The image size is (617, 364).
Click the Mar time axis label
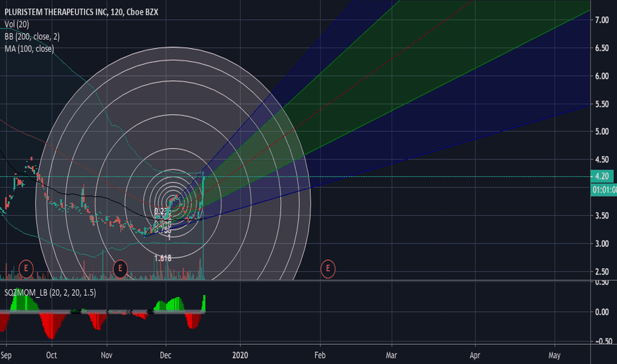[391, 355]
